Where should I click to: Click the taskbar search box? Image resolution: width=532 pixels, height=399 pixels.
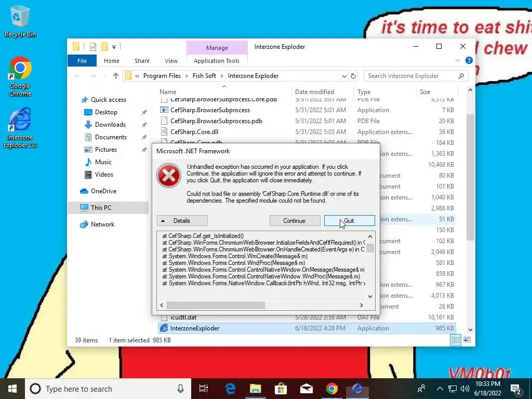click(x=107, y=389)
